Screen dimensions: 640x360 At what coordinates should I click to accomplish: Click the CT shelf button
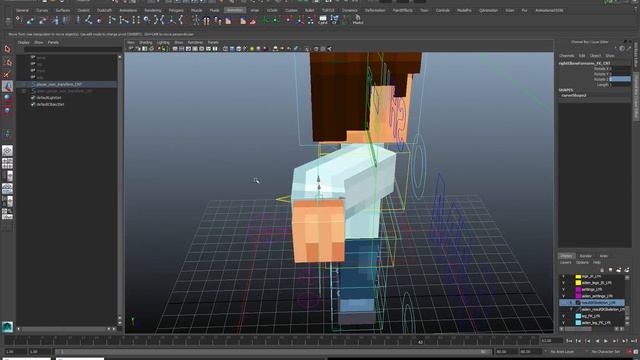[334, 19]
